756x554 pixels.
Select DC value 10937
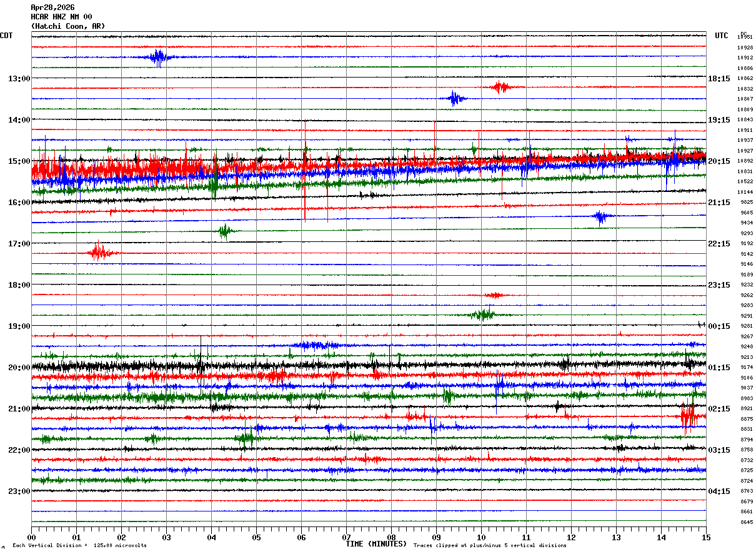coord(745,141)
